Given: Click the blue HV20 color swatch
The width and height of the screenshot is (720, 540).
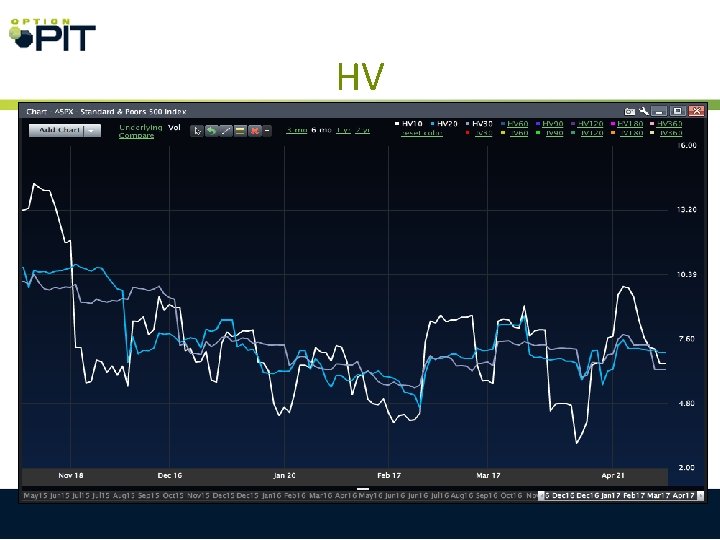Looking at the screenshot, I should (432, 124).
